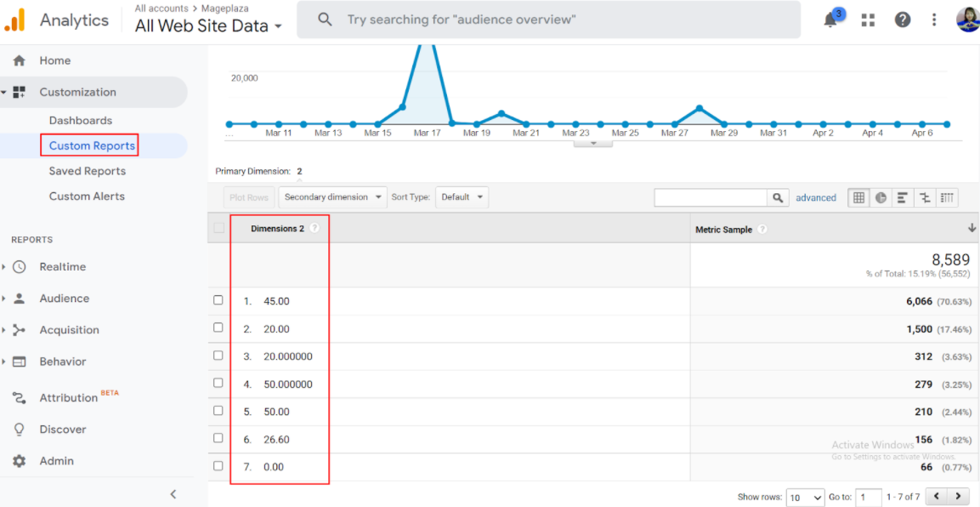Open the Sort Type Default dropdown

pos(462,197)
